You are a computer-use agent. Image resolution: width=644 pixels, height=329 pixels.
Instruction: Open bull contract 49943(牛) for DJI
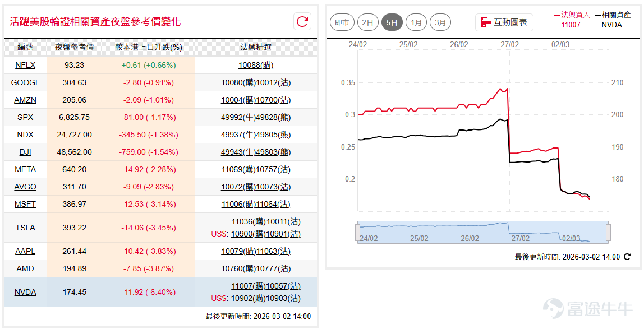click(x=238, y=152)
